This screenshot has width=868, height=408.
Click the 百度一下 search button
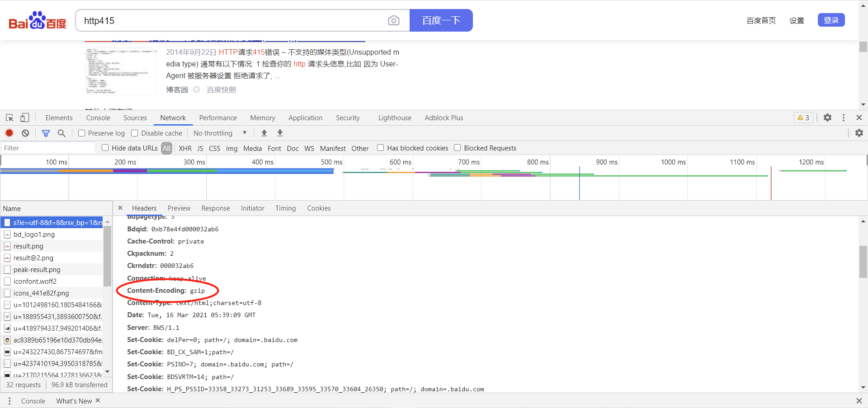tap(441, 21)
